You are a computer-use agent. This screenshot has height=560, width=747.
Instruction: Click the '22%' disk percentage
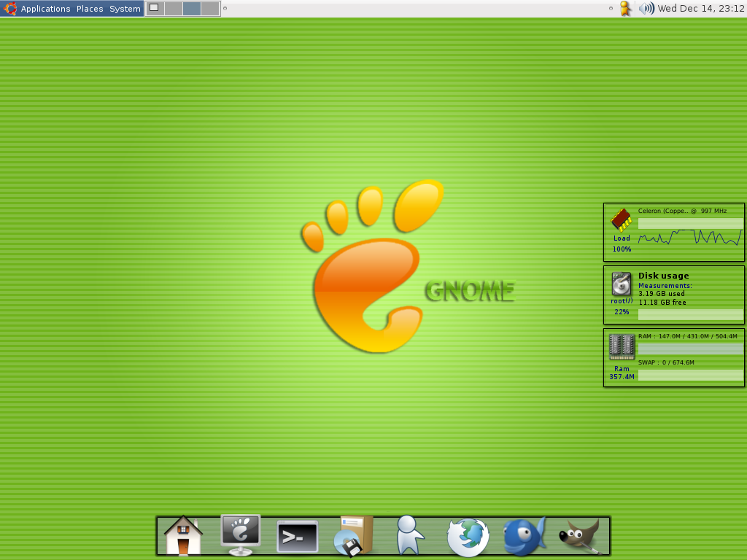pos(622,312)
